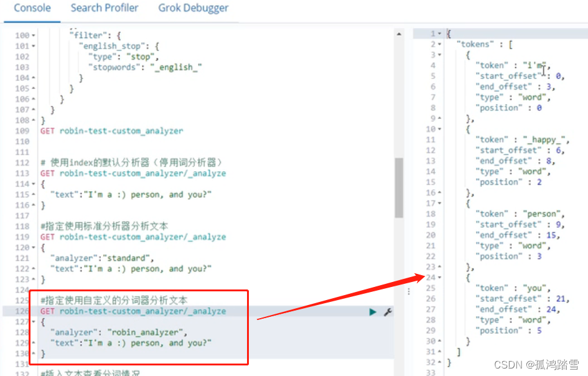Click the "english_stop" filter line
The height and width of the screenshot is (376, 588).
tap(119, 46)
